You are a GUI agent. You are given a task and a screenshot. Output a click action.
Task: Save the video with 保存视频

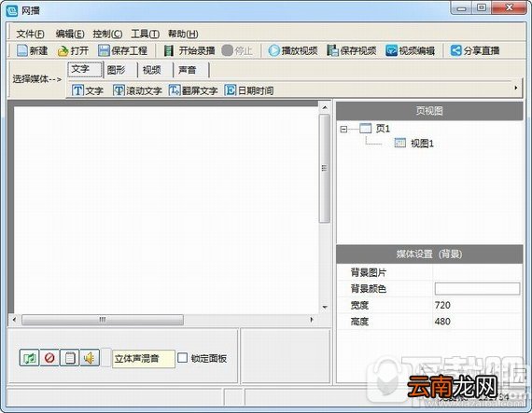pyautogui.click(x=352, y=51)
